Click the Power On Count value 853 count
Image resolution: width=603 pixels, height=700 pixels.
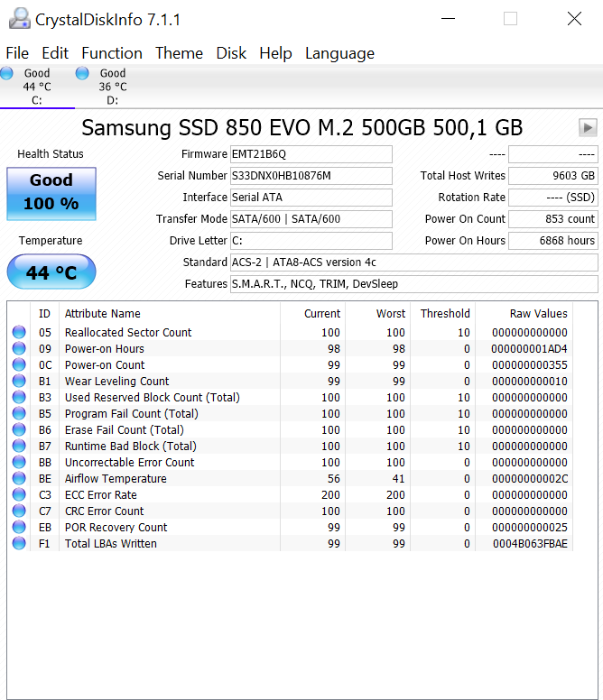553,218
